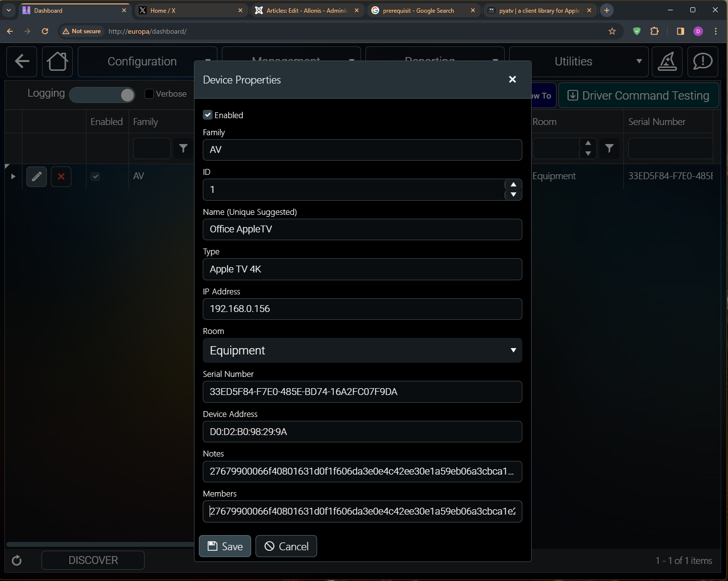This screenshot has height=581, width=728.
Task: Bookmark this page with the star icon
Action: [x=612, y=31]
